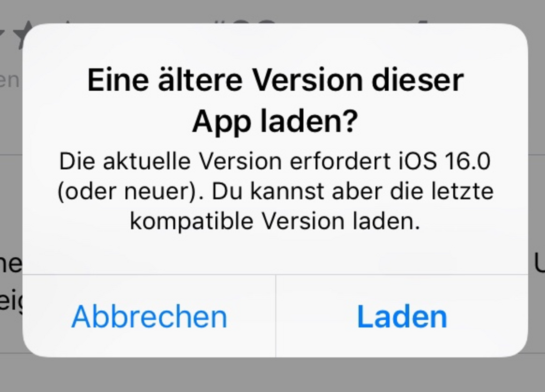
Task: Tap Abbrechen to dismiss the alert
Action: 149,316
